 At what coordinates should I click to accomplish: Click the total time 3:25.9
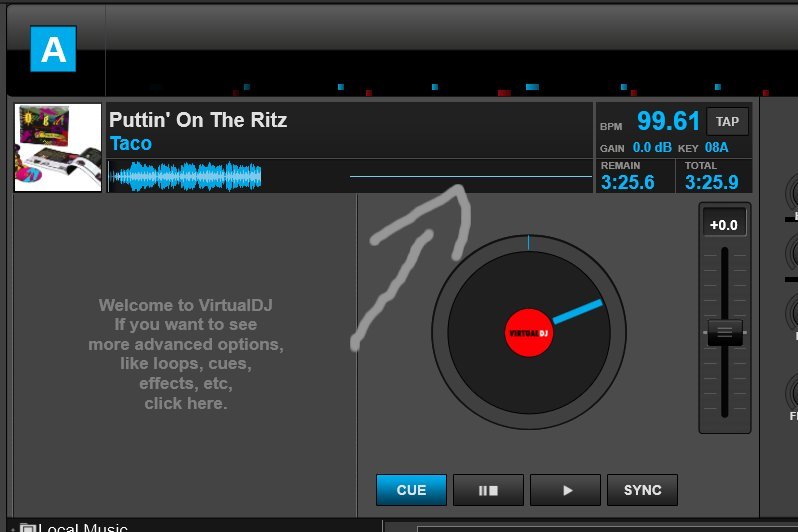tap(711, 182)
